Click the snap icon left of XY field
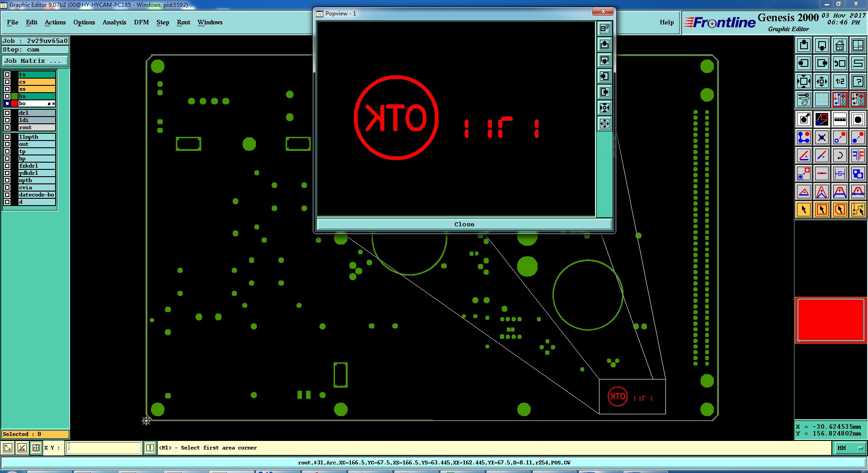Screen dimensions: 868x473 click(x=36, y=448)
